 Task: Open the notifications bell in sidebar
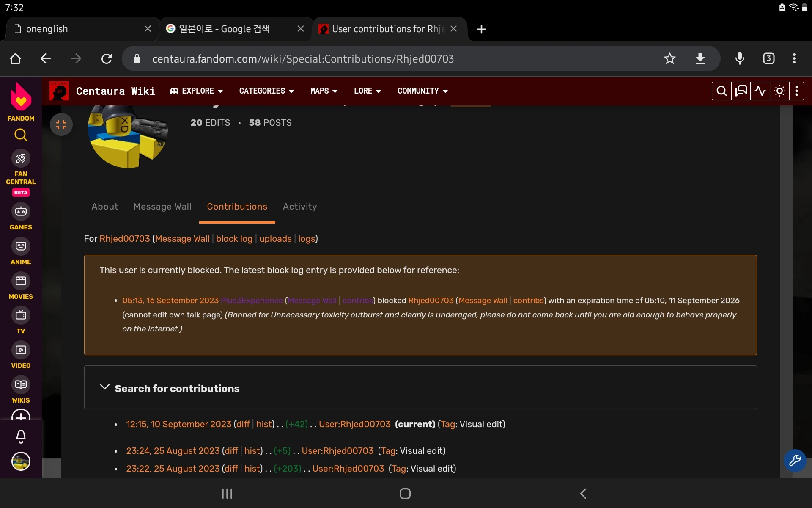click(x=20, y=436)
